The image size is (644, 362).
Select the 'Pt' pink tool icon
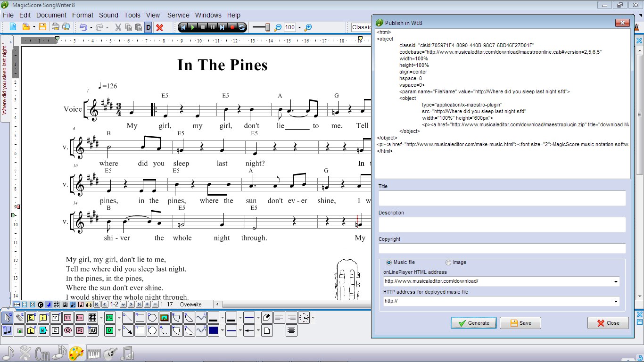pyautogui.click(x=80, y=330)
